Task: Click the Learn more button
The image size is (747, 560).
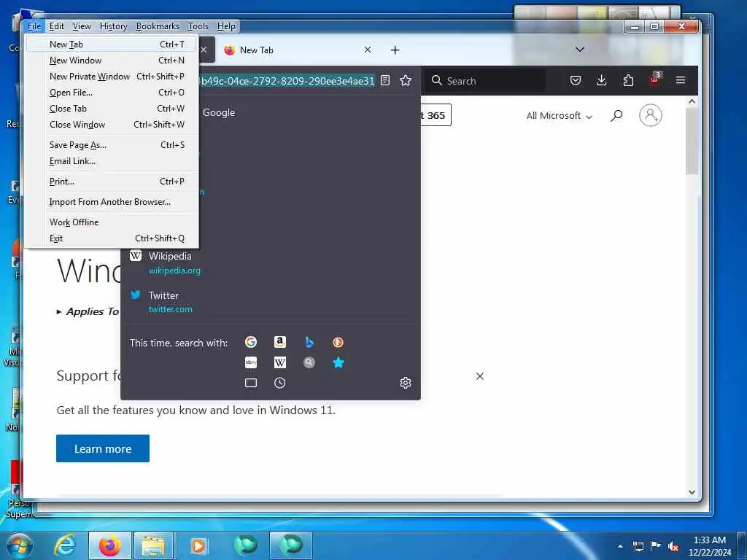Action: tap(102, 448)
